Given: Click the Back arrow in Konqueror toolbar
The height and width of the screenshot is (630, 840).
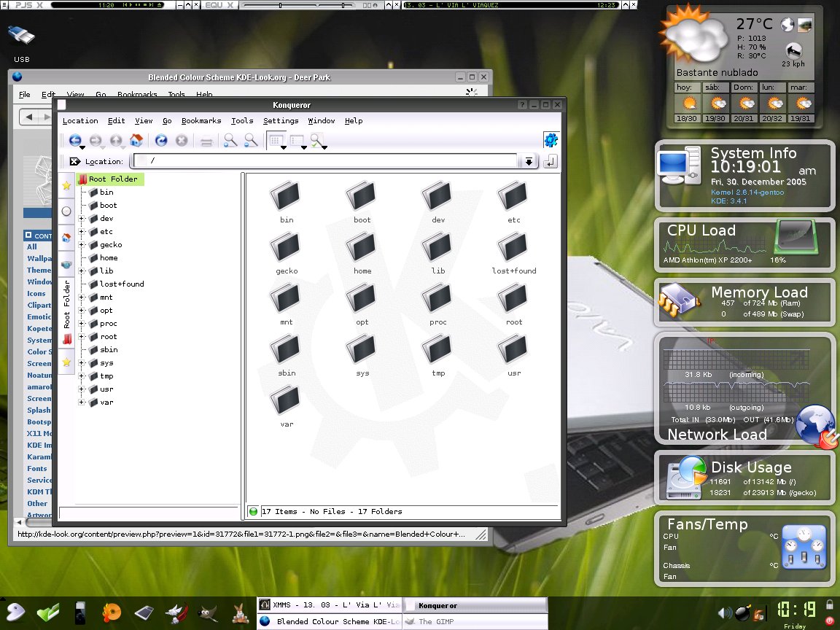Looking at the screenshot, I should (75, 140).
